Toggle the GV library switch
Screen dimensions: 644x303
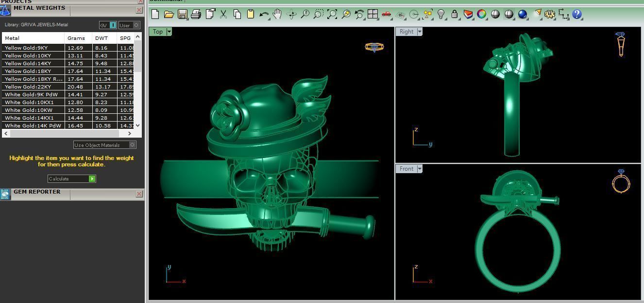click(x=108, y=25)
